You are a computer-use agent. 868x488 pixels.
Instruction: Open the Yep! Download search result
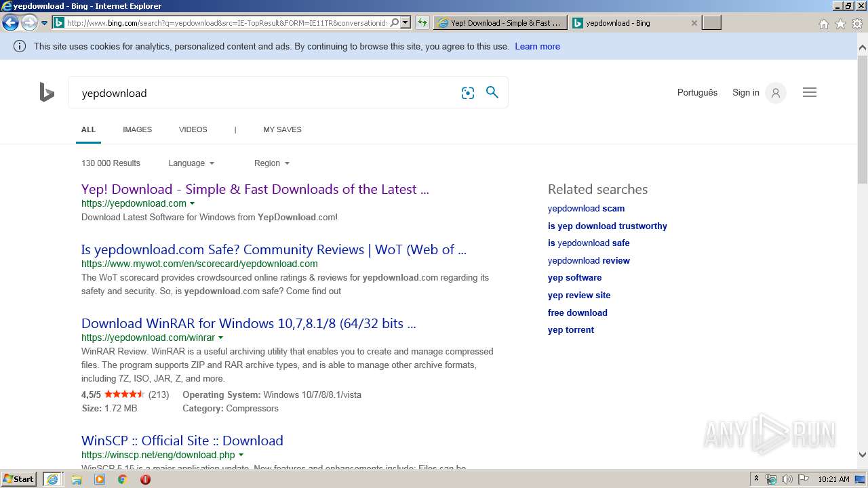tap(255, 189)
